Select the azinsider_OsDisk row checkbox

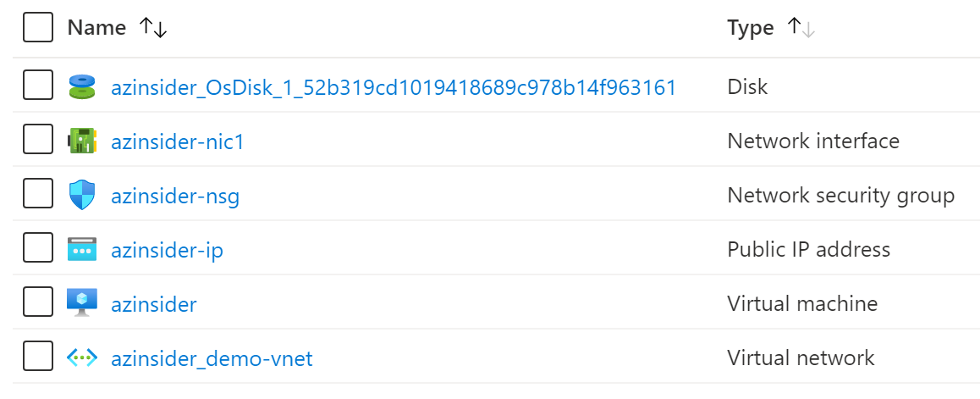(x=38, y=85)
